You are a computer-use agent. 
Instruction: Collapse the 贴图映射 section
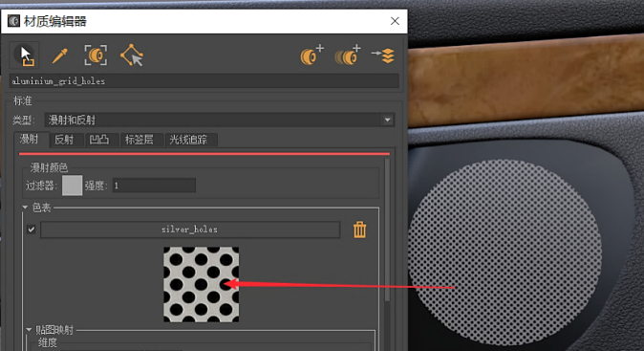click(29, 330)
